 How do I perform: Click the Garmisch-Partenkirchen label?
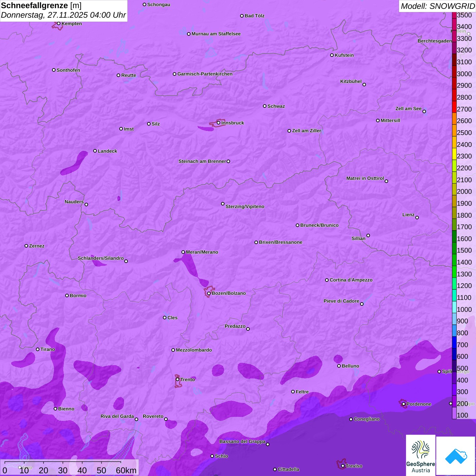[205, 74]
